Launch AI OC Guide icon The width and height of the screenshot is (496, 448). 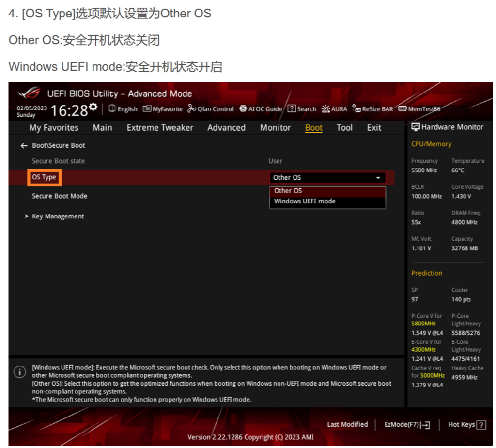click(x=243, y=108)
